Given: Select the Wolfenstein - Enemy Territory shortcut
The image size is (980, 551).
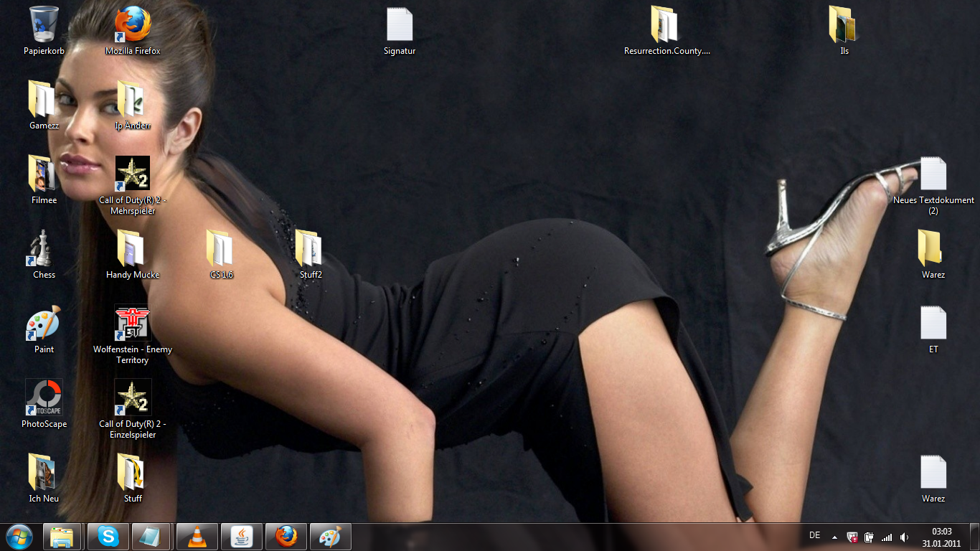Looking at the screenshot, I should [x=133, y=324].
